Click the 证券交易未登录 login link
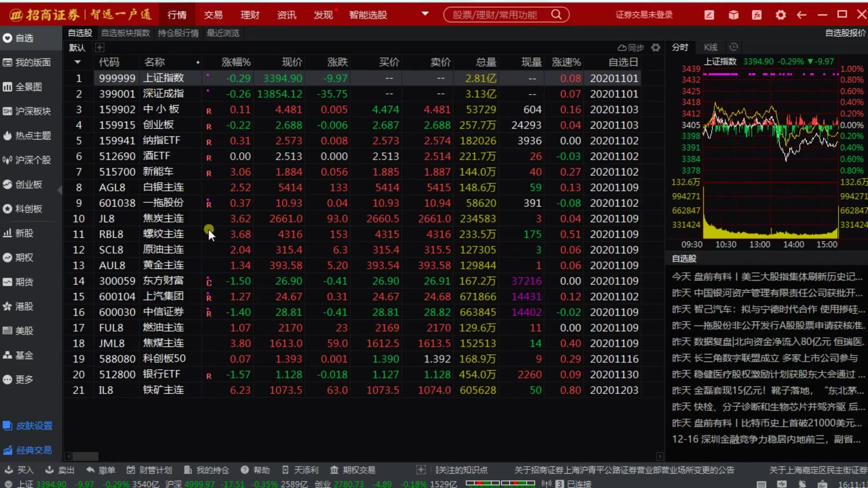Image resolution: width=868 pixels, height=488 pixels. point(644,14)
